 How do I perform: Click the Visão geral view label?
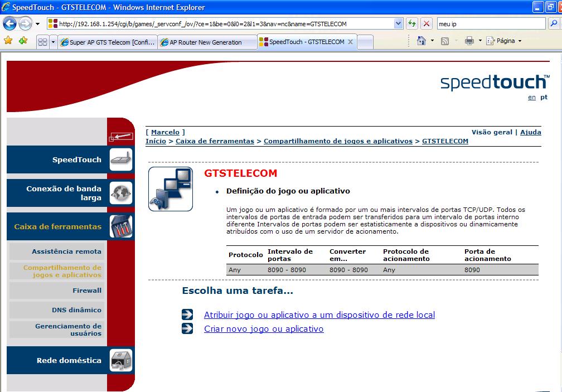[x=492, y=132]
